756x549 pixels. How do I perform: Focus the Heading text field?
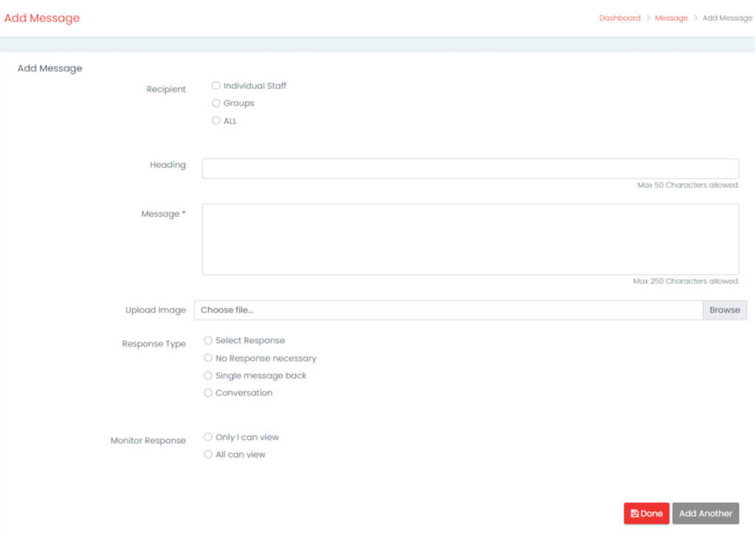(470, 168)
